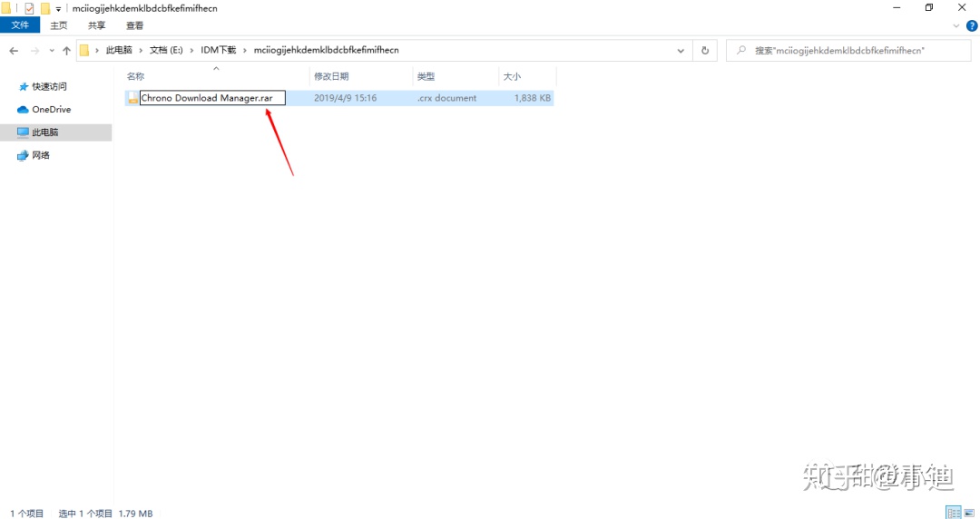980x519 pixels.
Task: Click the Chrono Download Manager.rar rename field
Action: tap(211, 98)
